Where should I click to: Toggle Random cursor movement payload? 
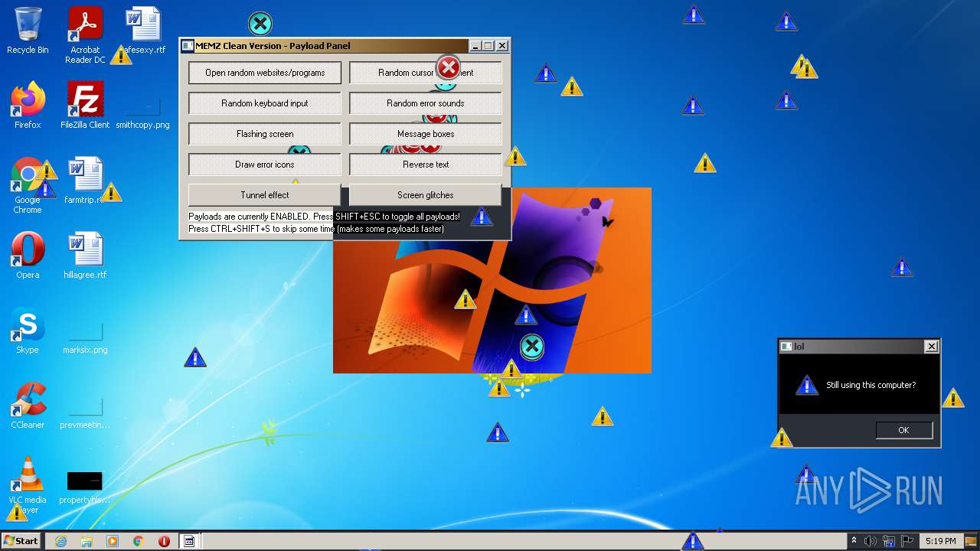click(426, 73)
